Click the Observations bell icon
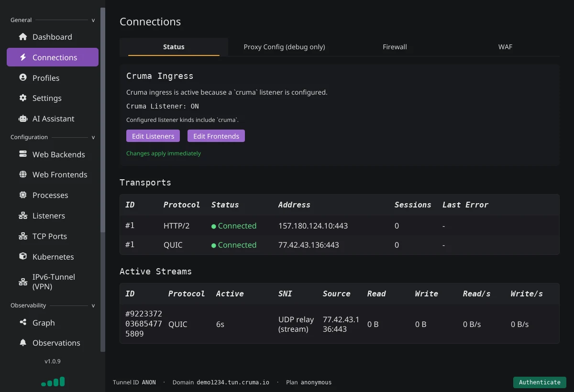 click(x=22, y=343)
